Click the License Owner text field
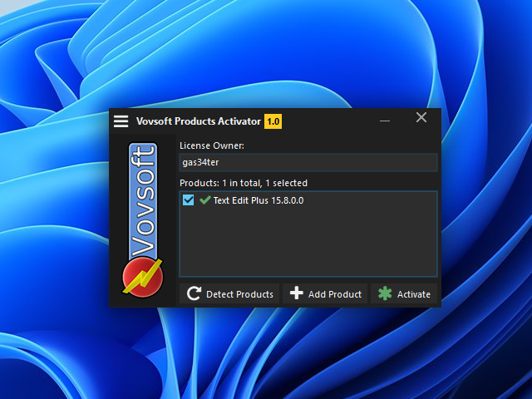The height and width of the screenshot is (399, 532). coord(308,163)
